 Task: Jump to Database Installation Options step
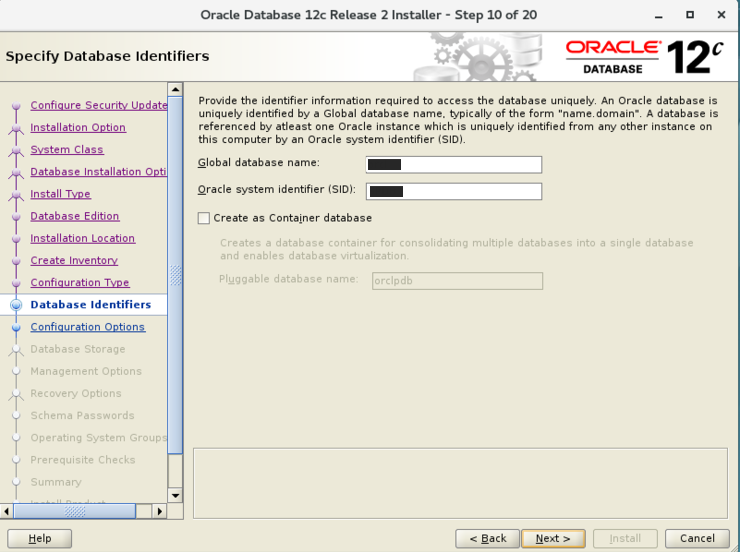tap(98, 172)
